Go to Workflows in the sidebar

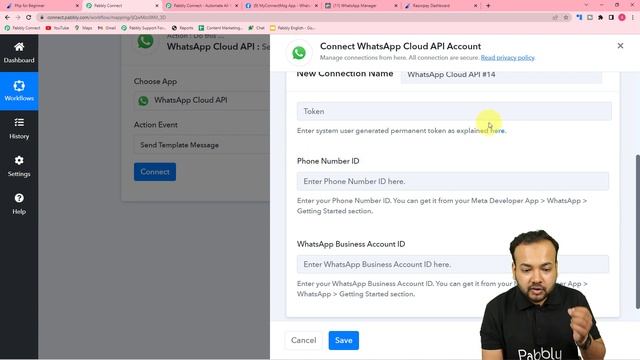coord(19,91)
